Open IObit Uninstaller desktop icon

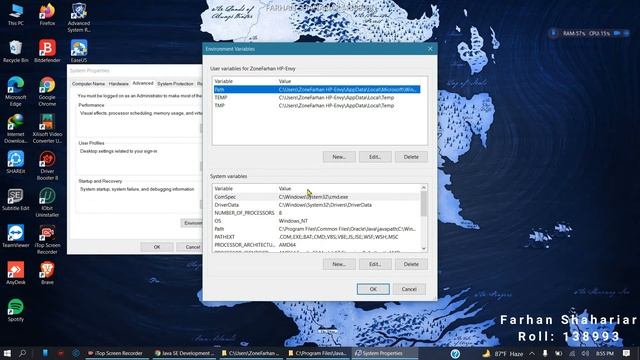(x=47, y=202)
